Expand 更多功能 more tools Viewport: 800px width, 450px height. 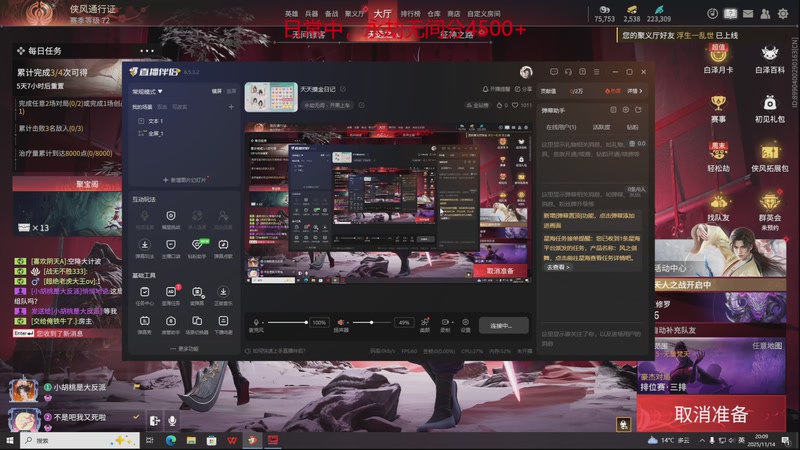coord(184,348)
